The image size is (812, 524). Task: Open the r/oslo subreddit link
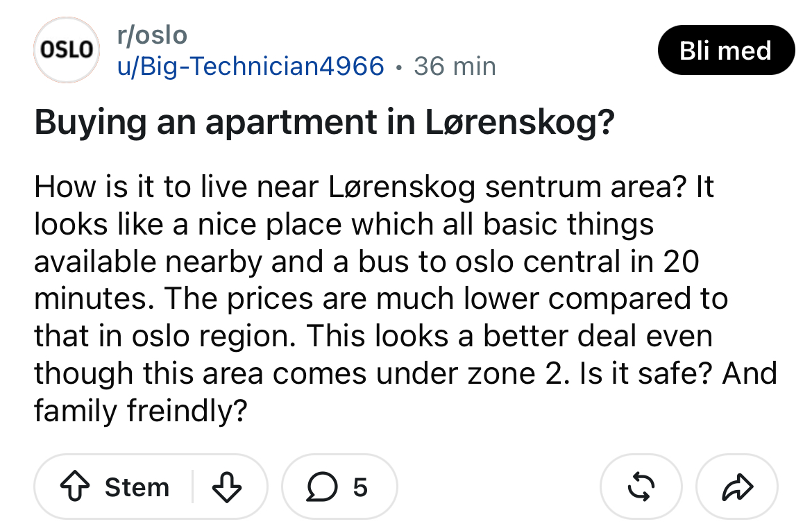coord(152,35)
